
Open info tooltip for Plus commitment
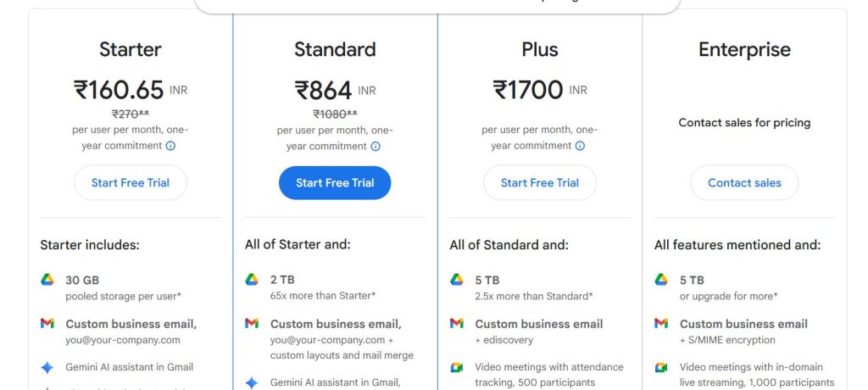click(x=580, y=146)
